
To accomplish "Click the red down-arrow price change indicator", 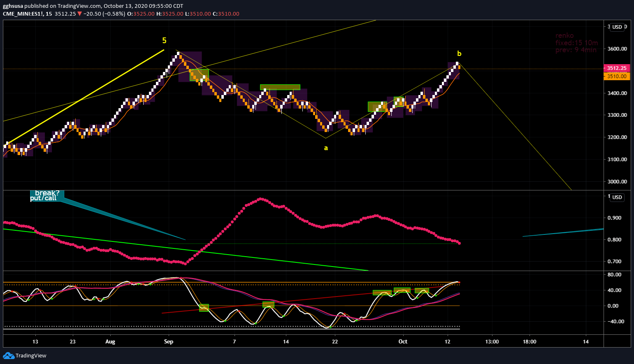I will [x=79, y=14].
